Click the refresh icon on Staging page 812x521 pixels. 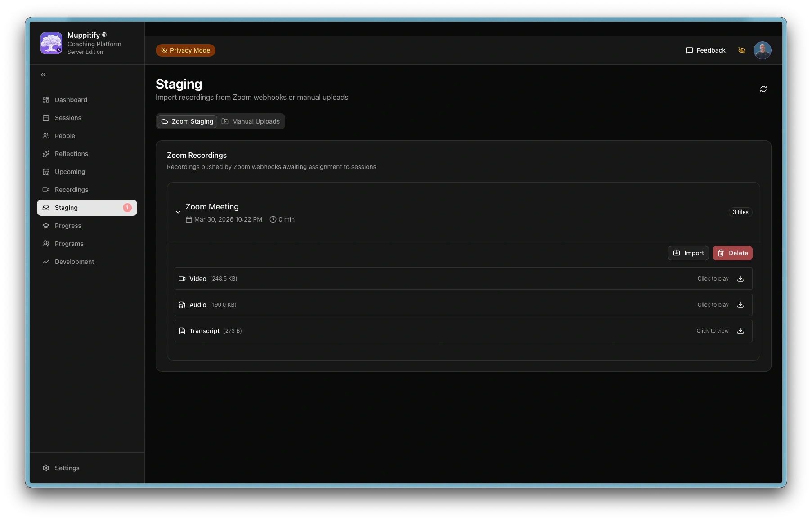pos(763,89)
